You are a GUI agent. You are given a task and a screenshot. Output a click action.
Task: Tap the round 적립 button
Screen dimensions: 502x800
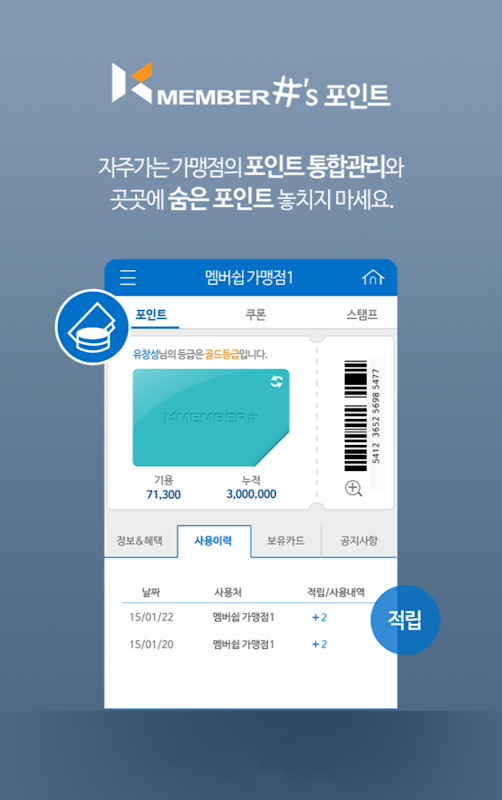tap(405, 620)
